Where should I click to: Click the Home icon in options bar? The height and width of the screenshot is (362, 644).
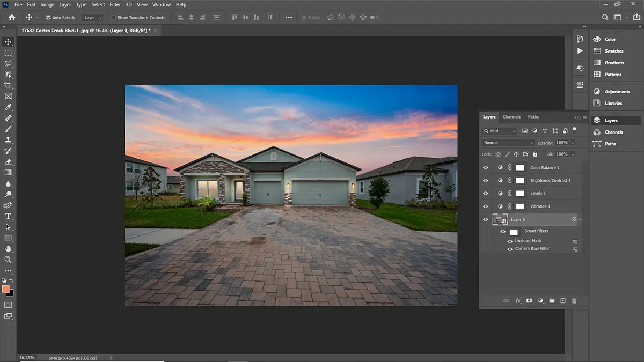click(12, 18)
